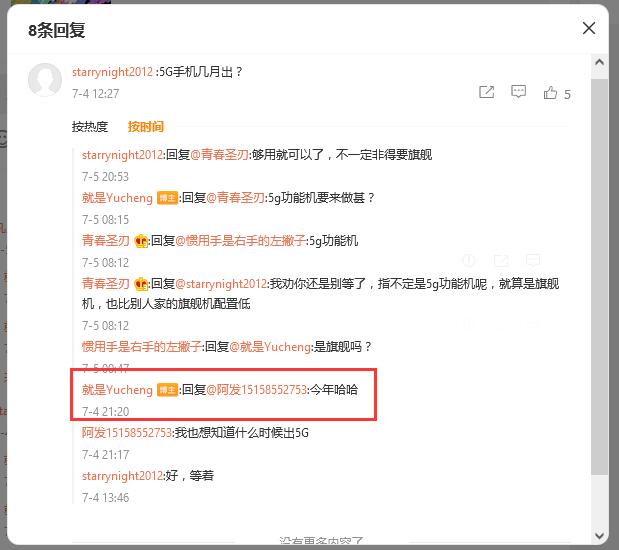Click the scrollbar up arrow
619x550 pixels.
tap(599, 62)
